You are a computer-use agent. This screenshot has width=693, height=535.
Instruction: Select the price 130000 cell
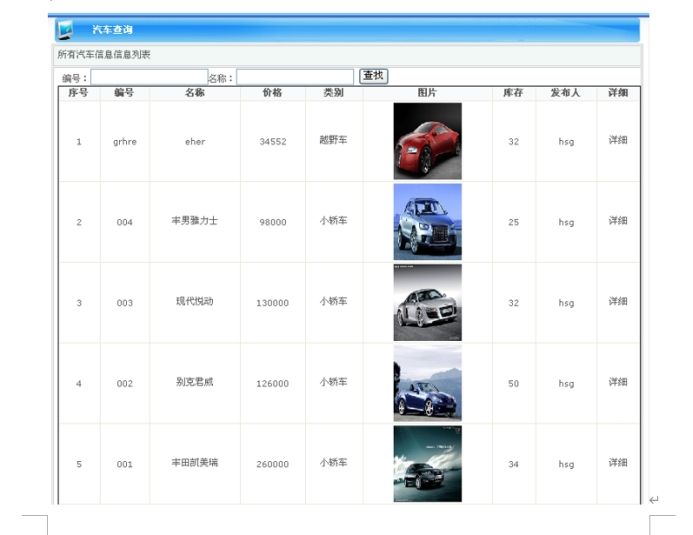tap(273, 303)
